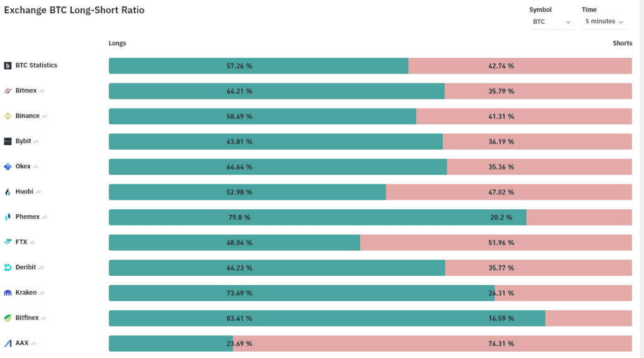The width and height of the screenshot is (644, 358).
Task: Click the green 79.8 % longs bar for Phemex
Action: point(318,217)
